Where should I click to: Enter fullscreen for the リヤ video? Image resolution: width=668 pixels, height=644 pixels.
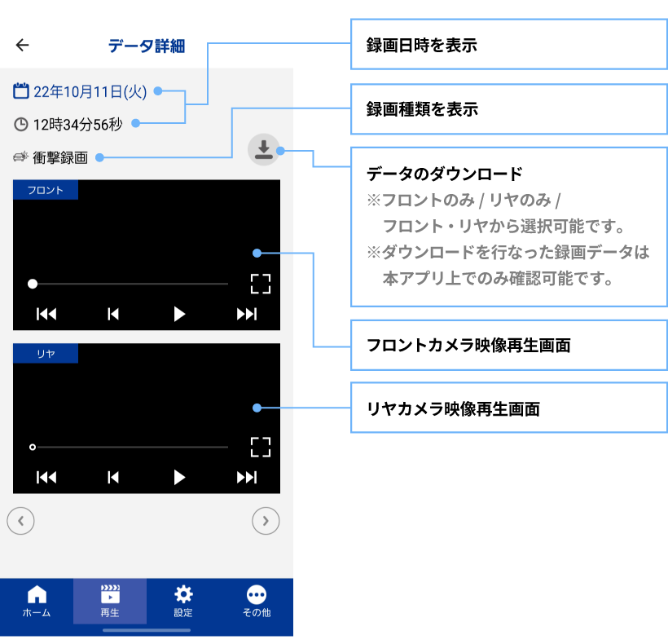[261, 447]
